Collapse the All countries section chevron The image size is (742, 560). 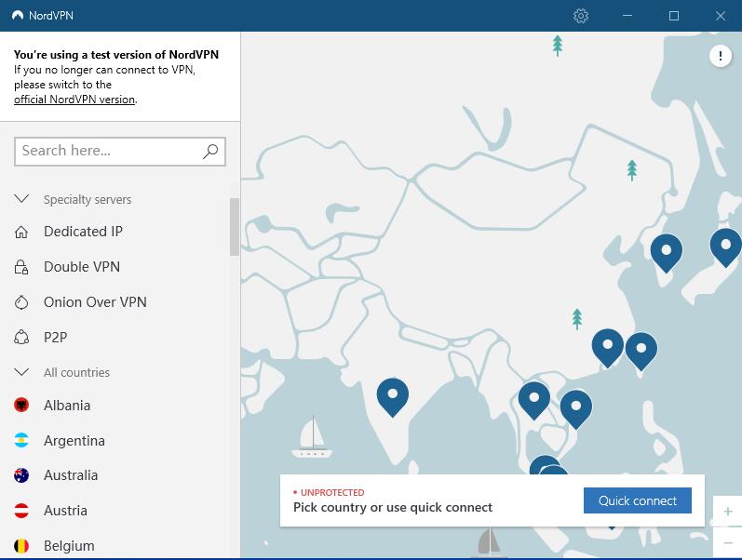(x=21, y=372)
